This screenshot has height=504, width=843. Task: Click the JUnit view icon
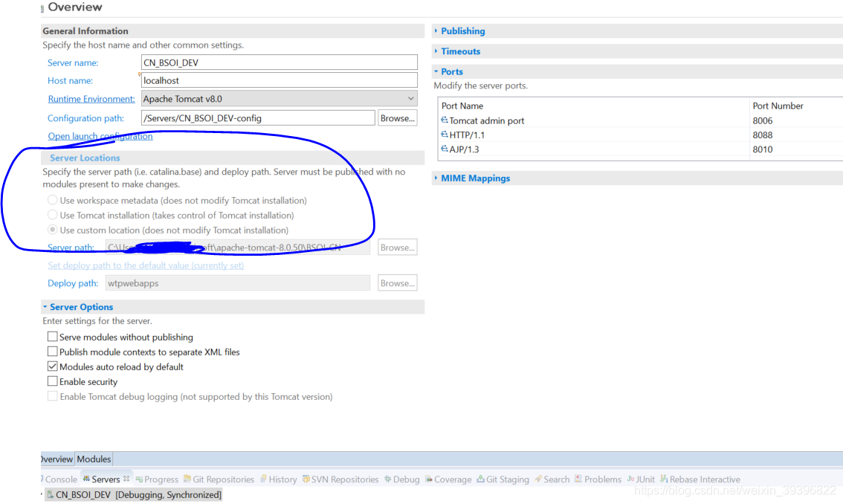(x=630, y=479)
